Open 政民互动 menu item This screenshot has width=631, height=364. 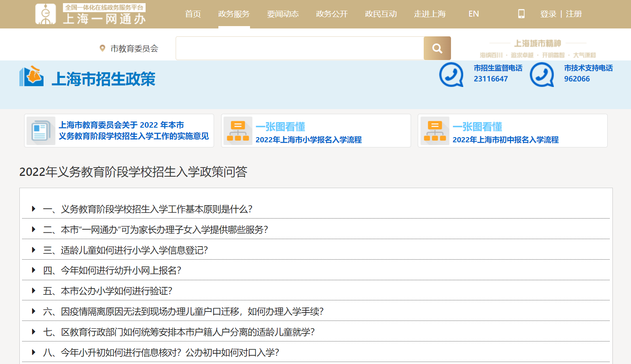[x=381, y=14]
